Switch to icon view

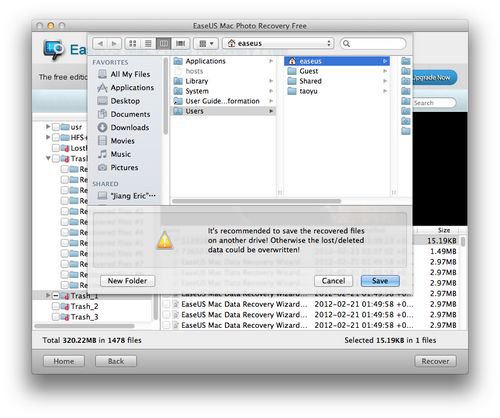[x=133, y=43]
